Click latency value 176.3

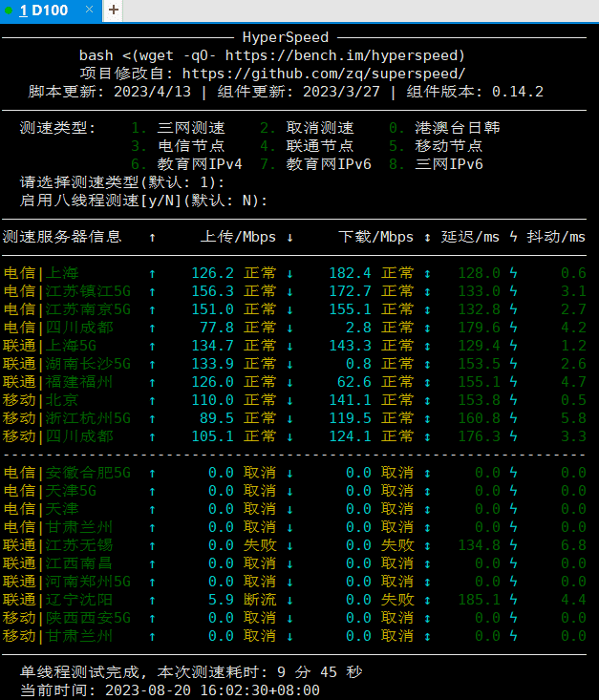tap(479, 436)
